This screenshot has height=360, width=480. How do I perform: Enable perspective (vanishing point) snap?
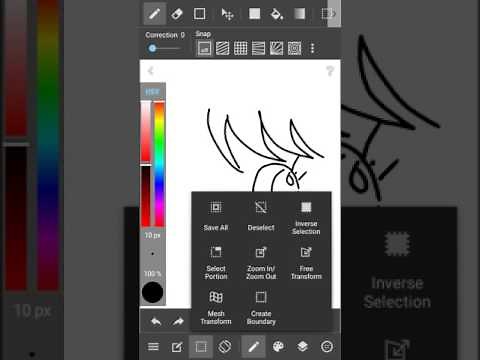pos(258,49)
